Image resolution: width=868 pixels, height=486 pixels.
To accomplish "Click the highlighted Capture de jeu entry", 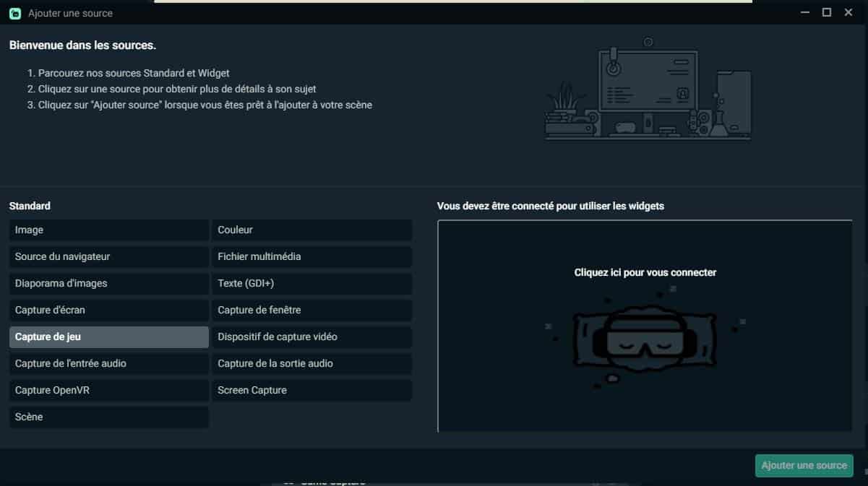I will click(x=108, y=337).
